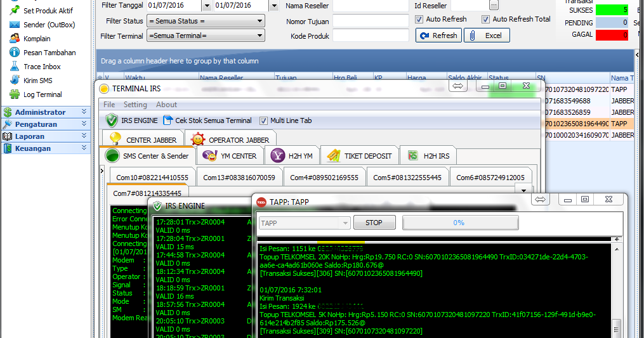The width and height of the screenshot is (644, 338).
Task: Switch to Com6#085724912005 tab
Action: tap(490, 178)
